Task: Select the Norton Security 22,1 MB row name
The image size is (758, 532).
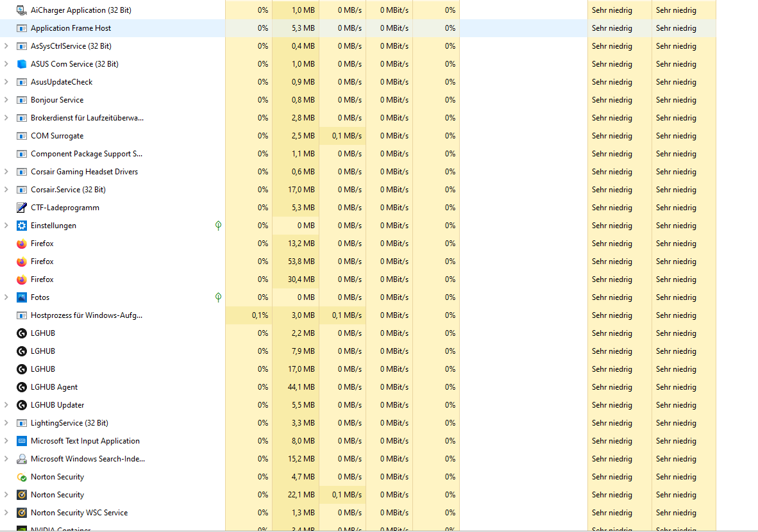Action: pyautogui.click(x=57, y=495)
